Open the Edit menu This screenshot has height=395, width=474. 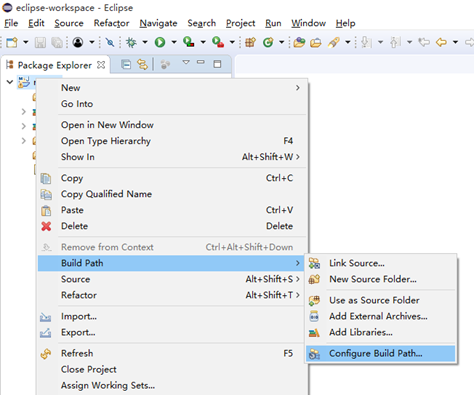coord(36,23)
